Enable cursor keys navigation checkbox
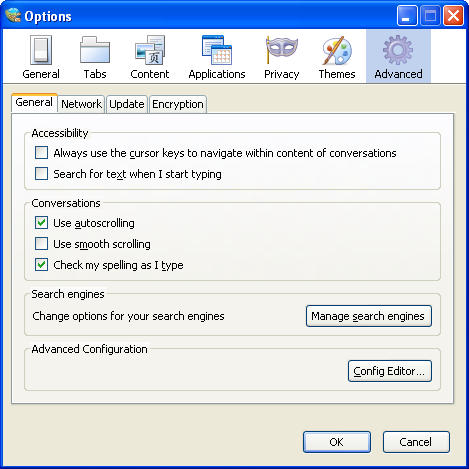Image resolution: width=469 pixels, height=469 pixels. point(41,153)
